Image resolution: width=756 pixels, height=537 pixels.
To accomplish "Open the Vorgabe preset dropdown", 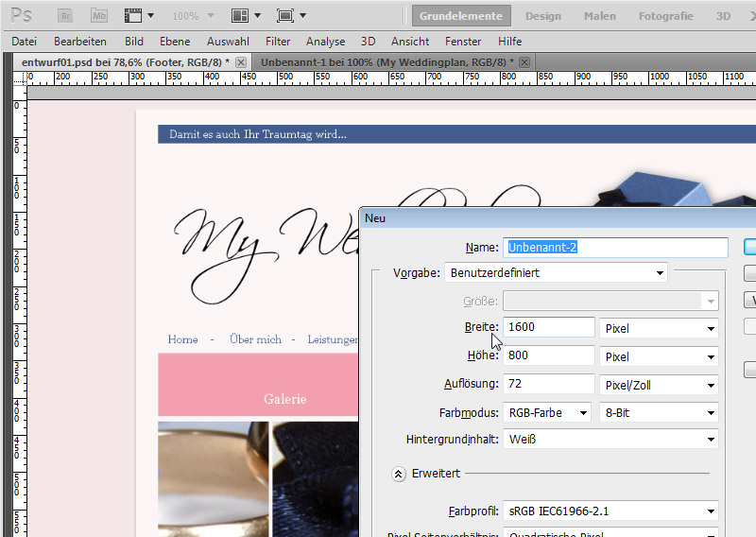I will click(556, 273).
